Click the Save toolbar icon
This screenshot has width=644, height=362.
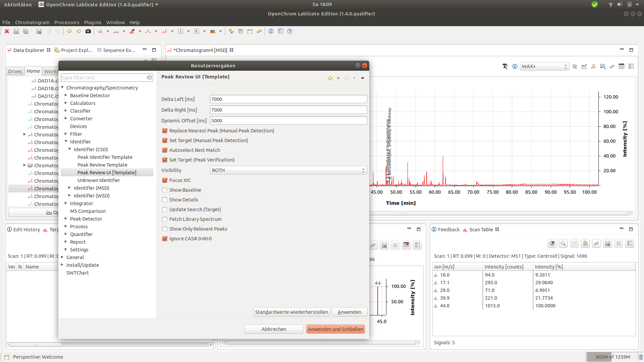[x=16, y=31]
